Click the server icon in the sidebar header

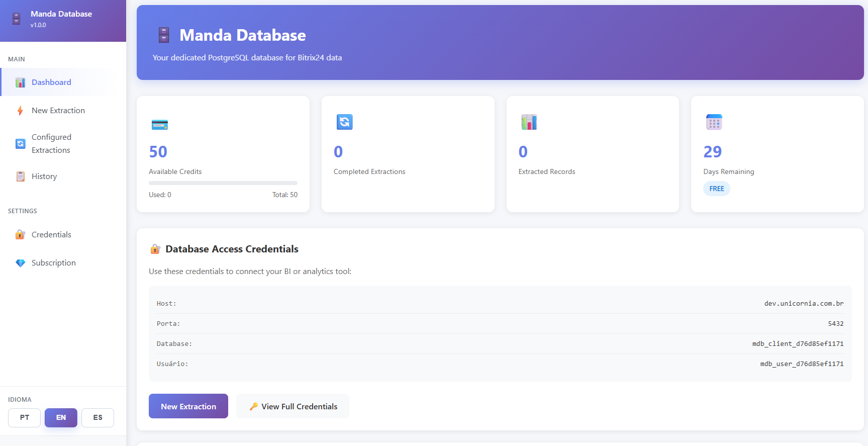tap(17, 19)
